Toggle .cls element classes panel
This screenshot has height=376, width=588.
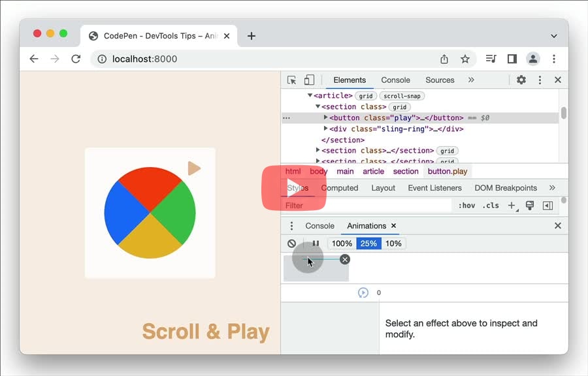[491, 206]
